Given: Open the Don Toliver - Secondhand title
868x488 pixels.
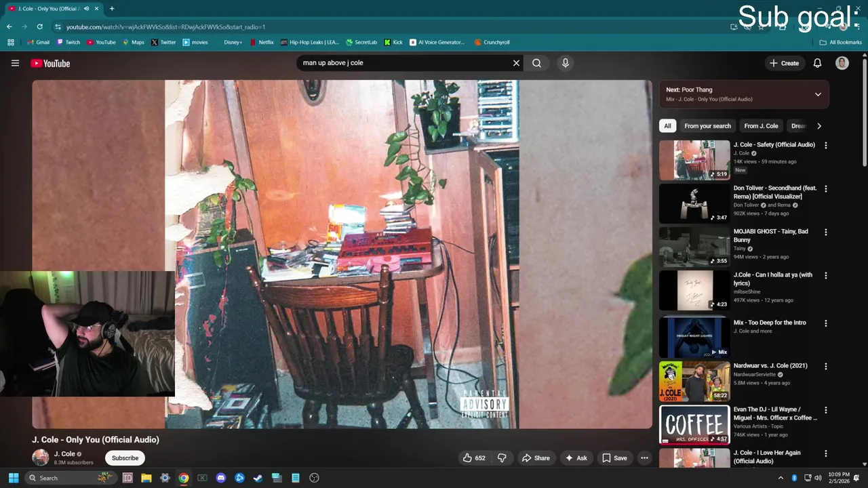Looking at the screenshot, I should pyautogui.click(x=775, y=192).
